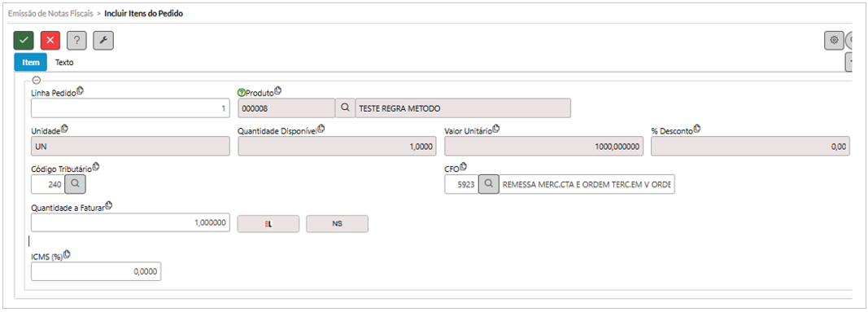Screen dimensions: 868x312
Task: Open lookup for Código Tributário
Action: click(x=76, y=185)
